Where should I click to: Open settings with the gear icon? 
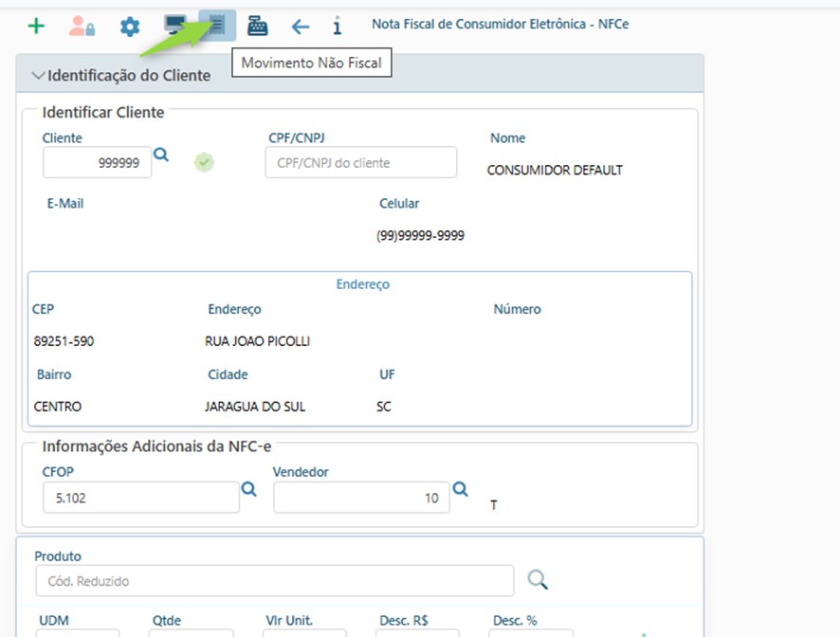(x=129, y=27)
